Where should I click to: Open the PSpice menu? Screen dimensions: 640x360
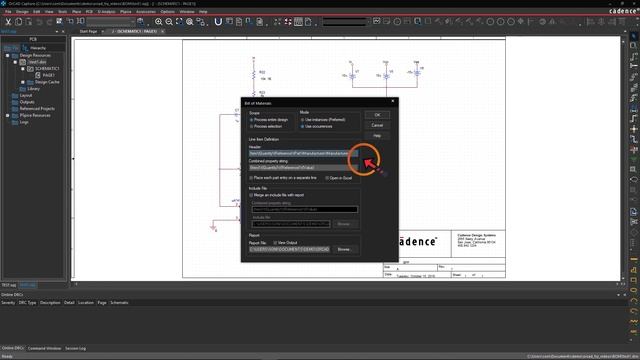[126, 12]
